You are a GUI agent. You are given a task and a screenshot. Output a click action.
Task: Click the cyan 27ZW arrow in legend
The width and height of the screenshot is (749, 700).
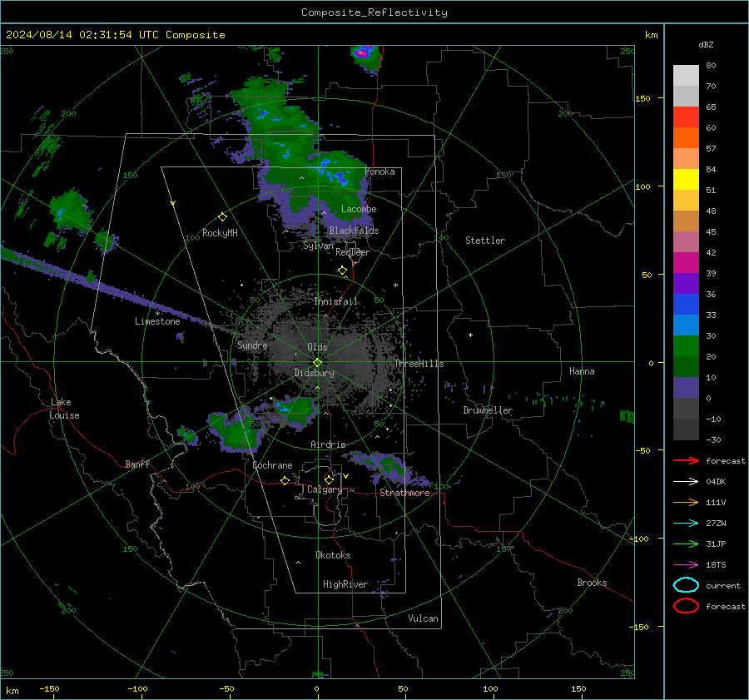point(686,524)
